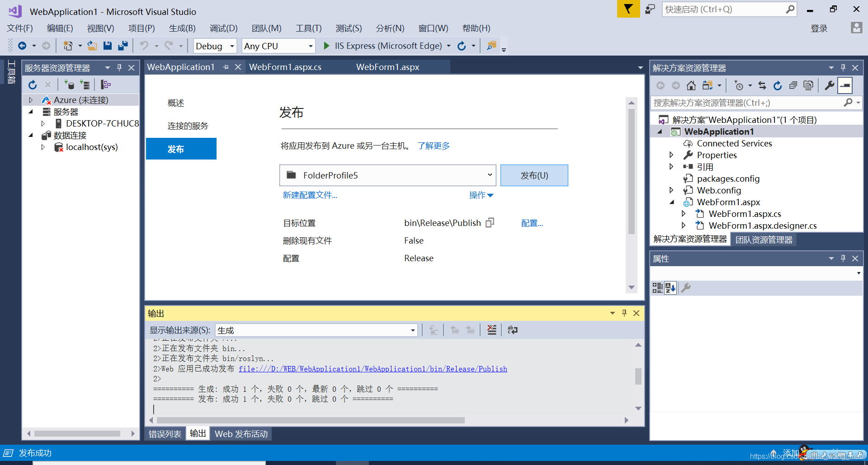Image resolution: width=868 pixels, height=465 pixels.
Task: Click 登录 to sign in
Action: click(819, 28)
